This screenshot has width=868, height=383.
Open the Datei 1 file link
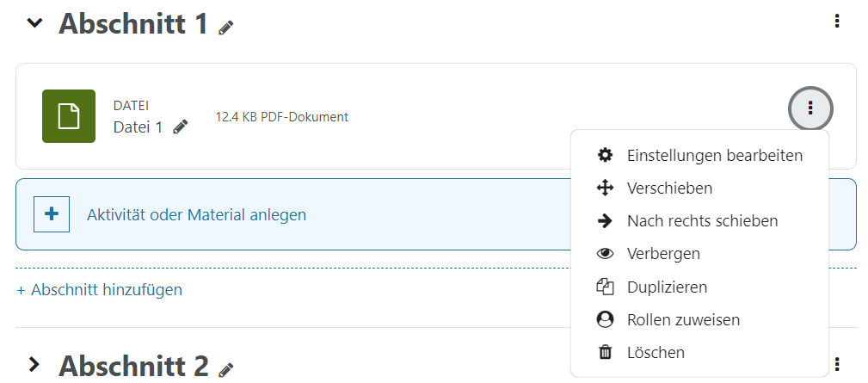tap(138, 127)
